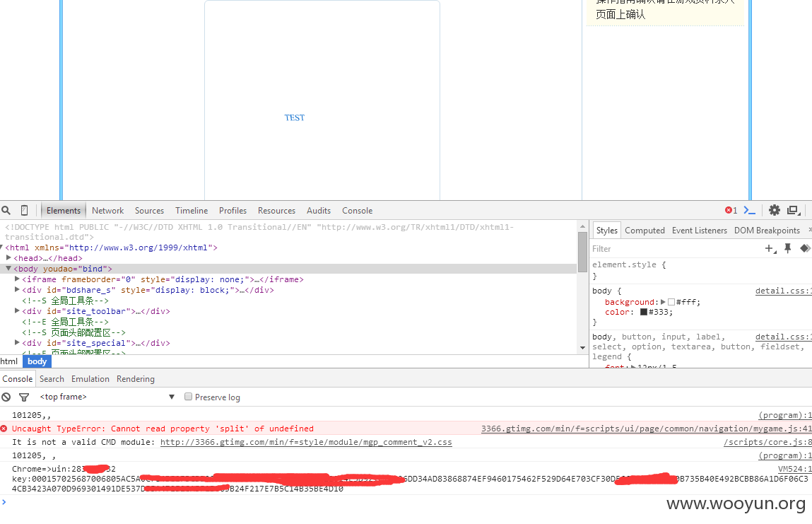Viewport: 812px width, 524px height.
Task: Open the Audits panel tab
Action: 319,211
